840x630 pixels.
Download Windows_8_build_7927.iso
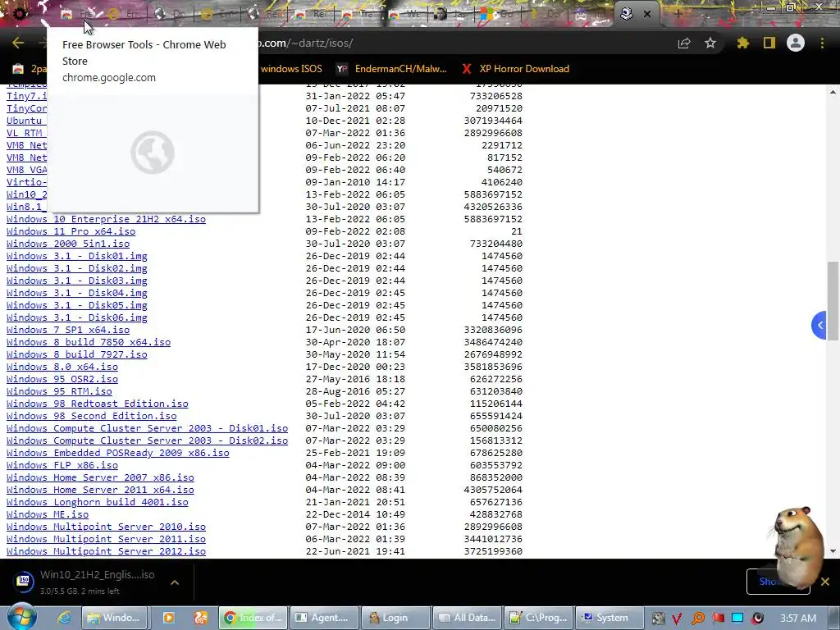pos(76,354)
